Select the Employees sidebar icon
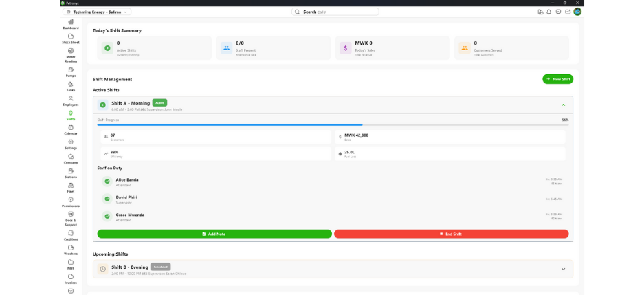This screenshot has height=295, width=644. point(71,101)
